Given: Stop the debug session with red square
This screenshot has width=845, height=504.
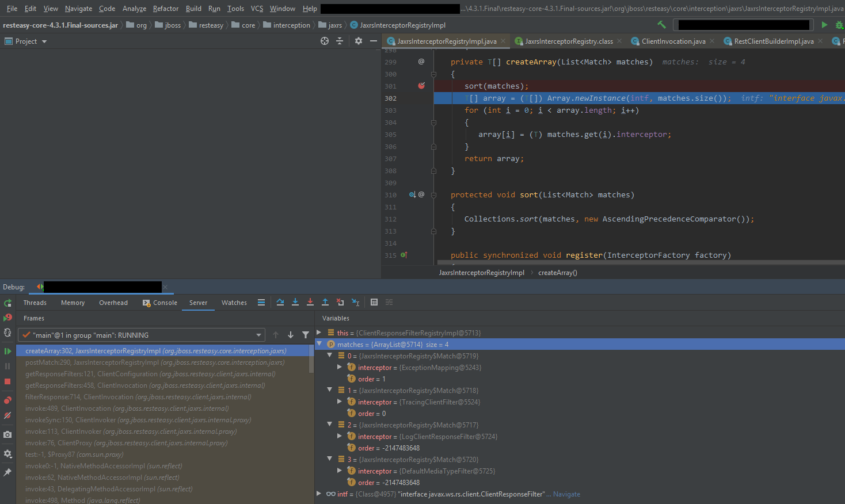Looking at the screenshot, I should [x=7, y=381].
